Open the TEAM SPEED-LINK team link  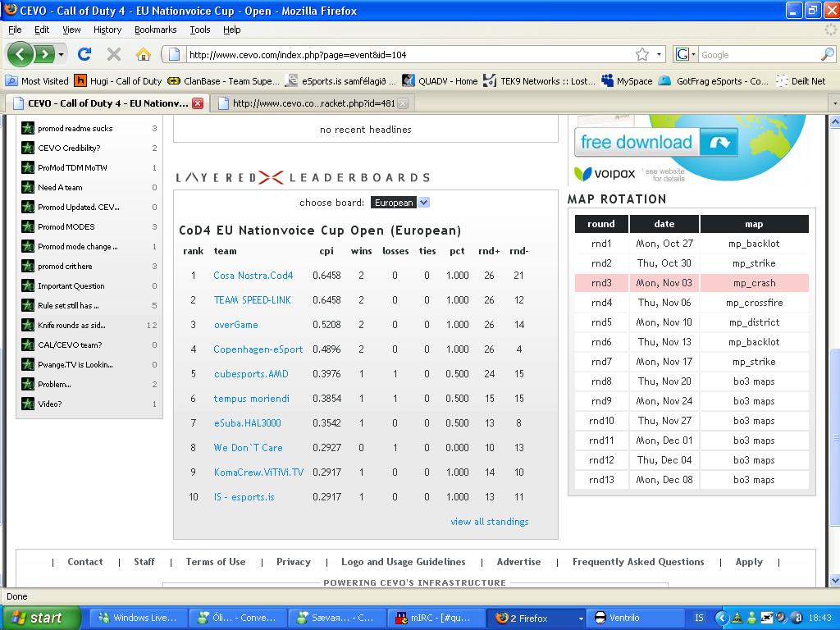click(x=253, y=300)
